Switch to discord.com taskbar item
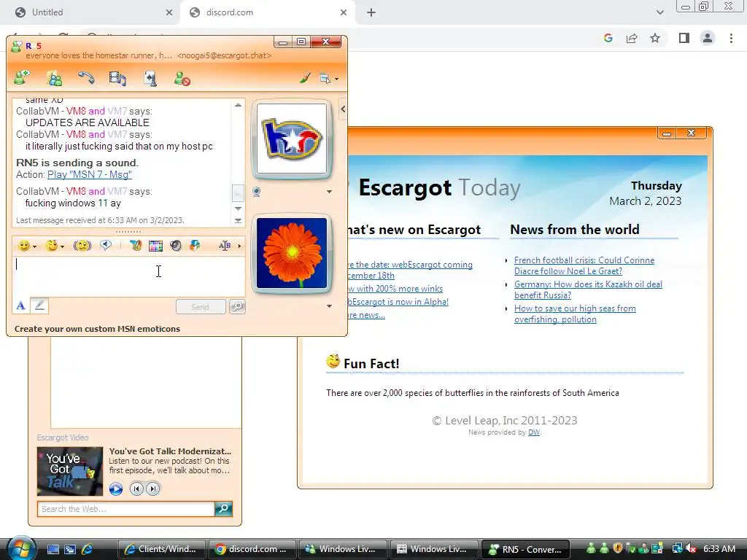747x560 pixels. tap(252, 549)
